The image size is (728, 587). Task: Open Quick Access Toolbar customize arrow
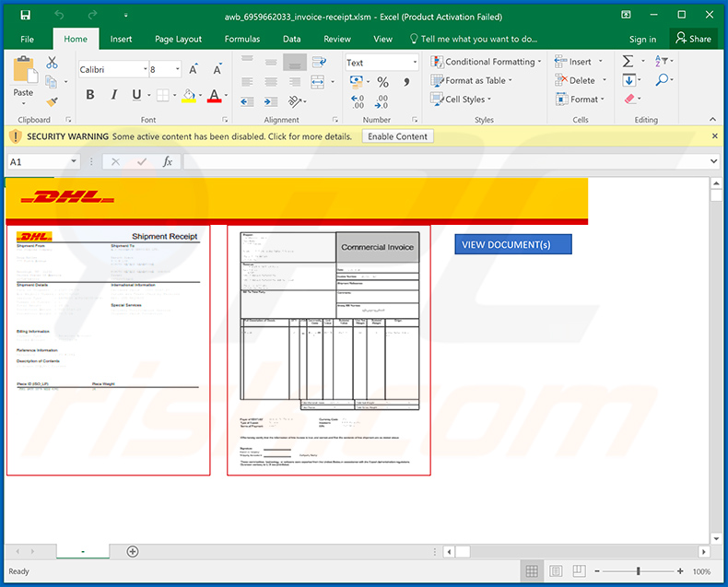(126, 16)
